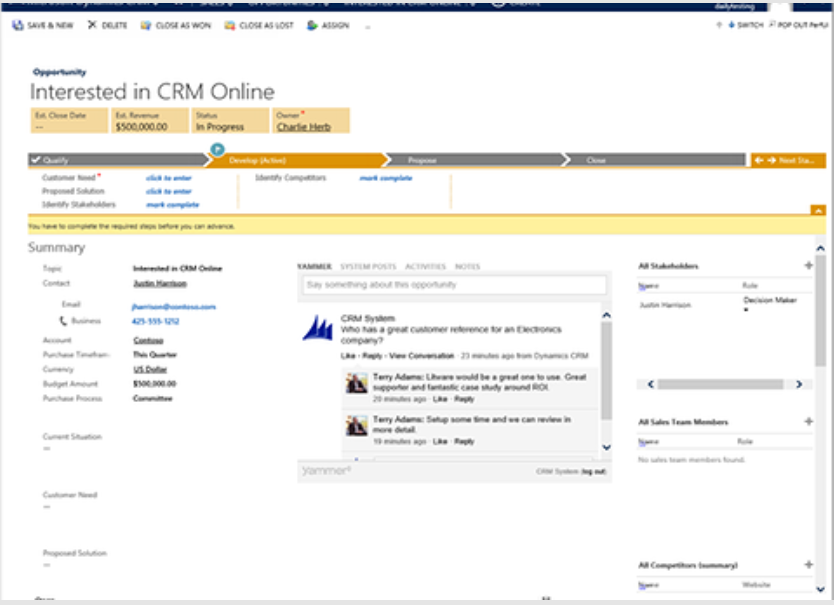834x605 pixels.
Task: Click the flag marker above Develop stage
Action: pyautogui.click(x=217, y=150)
